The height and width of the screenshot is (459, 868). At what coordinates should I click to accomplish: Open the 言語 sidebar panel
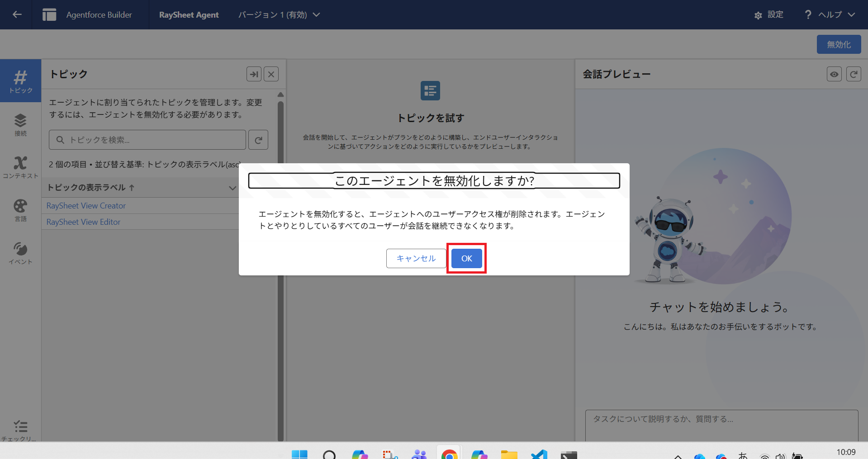tap(20, 210)
